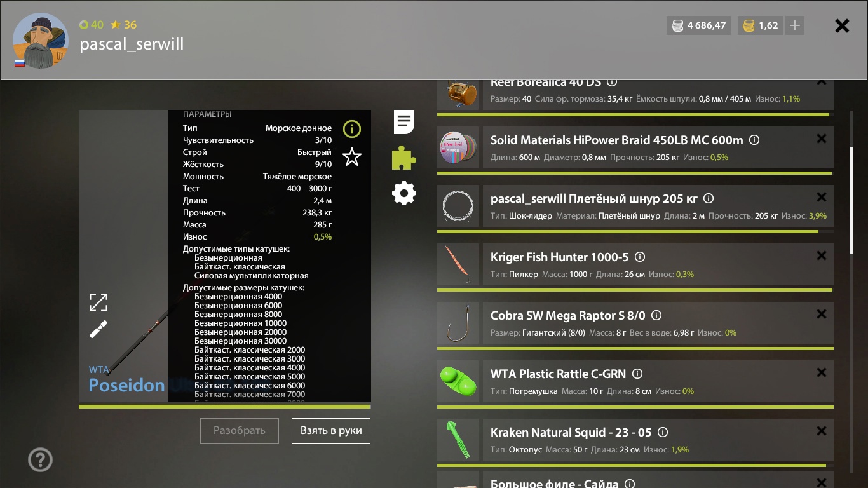
Task: Click the Solid Materials HiPower Braid title
Action: 616,140
